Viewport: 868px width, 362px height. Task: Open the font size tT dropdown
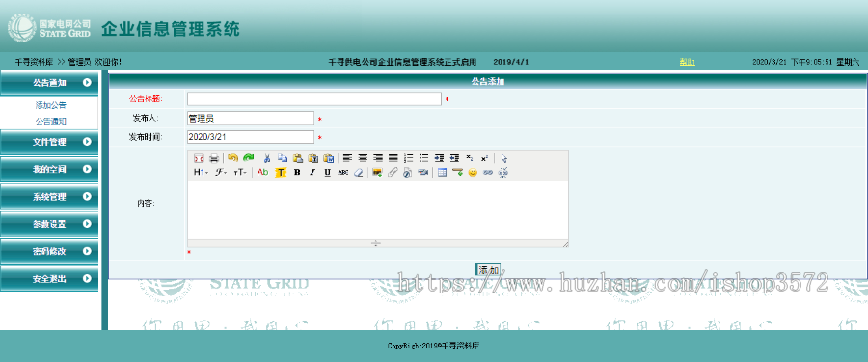240,172
